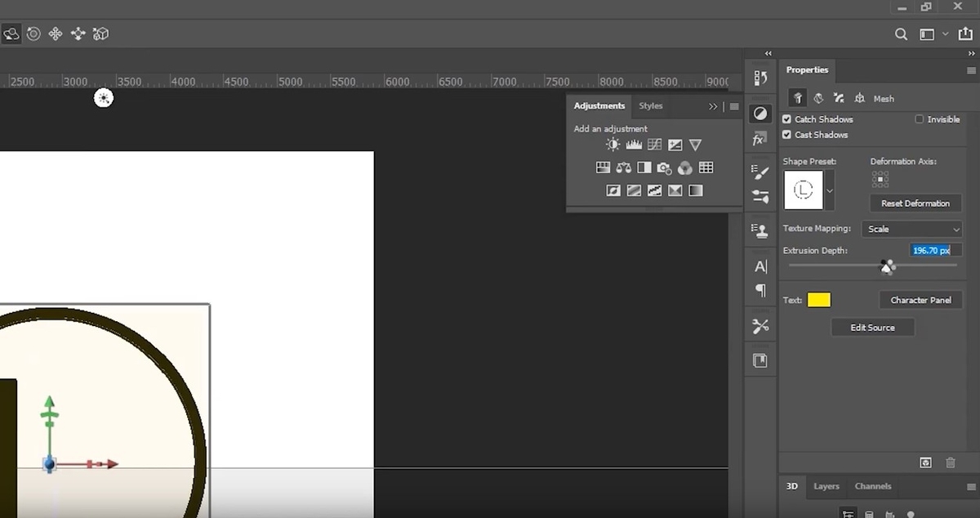The image size is (980, 518).
Task: Click the Reset Deformation button
Action: [x=915, y=203]
